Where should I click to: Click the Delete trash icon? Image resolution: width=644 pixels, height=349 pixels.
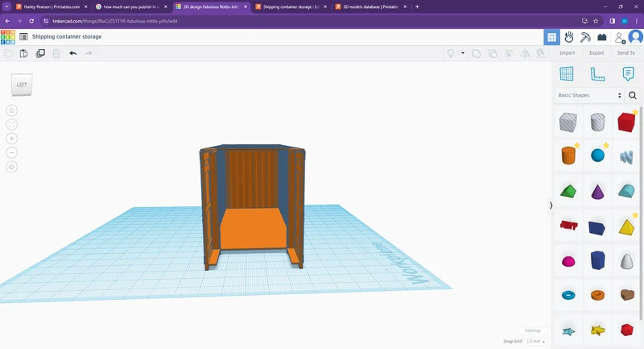point(56,53)
